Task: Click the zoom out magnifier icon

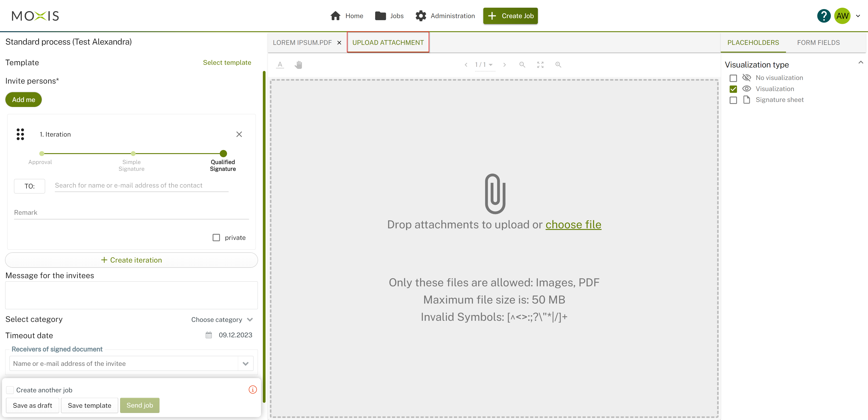Action: [522, 65]
